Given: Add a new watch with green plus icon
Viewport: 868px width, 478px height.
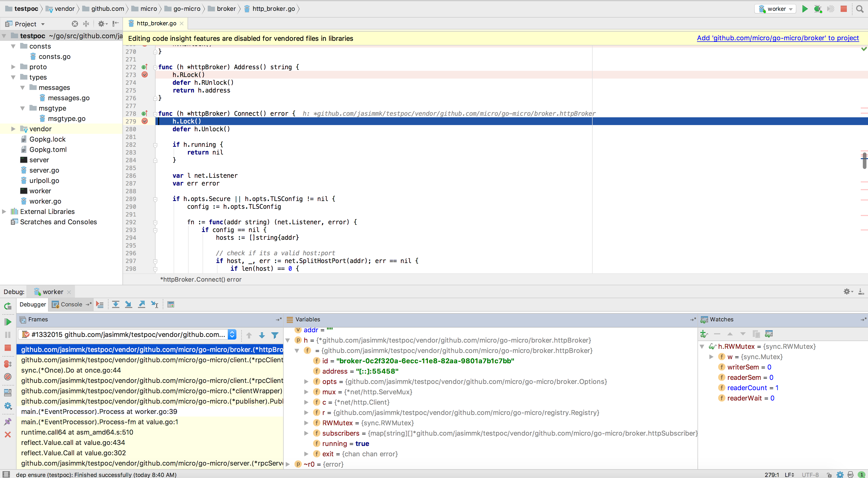Looking at the screenshot, I should point(704,334).
